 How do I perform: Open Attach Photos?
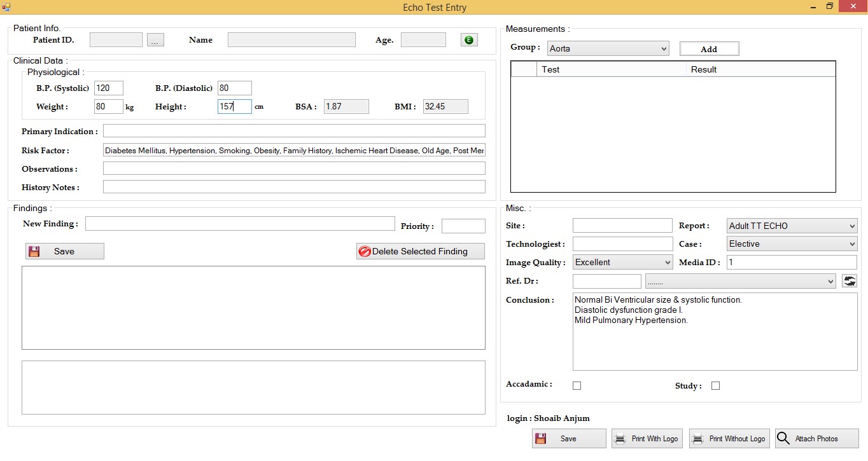pos(816,439)
